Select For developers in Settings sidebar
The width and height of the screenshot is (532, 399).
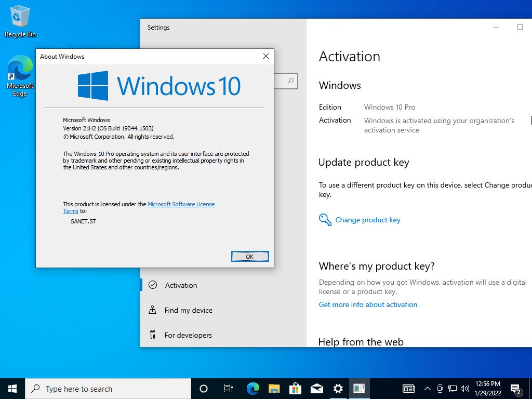point(223,335)
